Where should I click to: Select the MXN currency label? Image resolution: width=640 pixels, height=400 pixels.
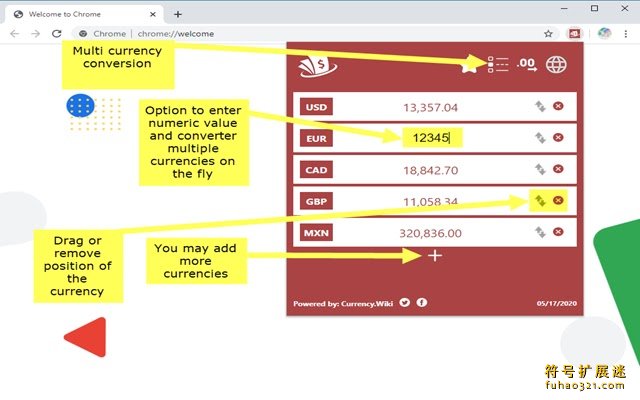pos(316,233)
